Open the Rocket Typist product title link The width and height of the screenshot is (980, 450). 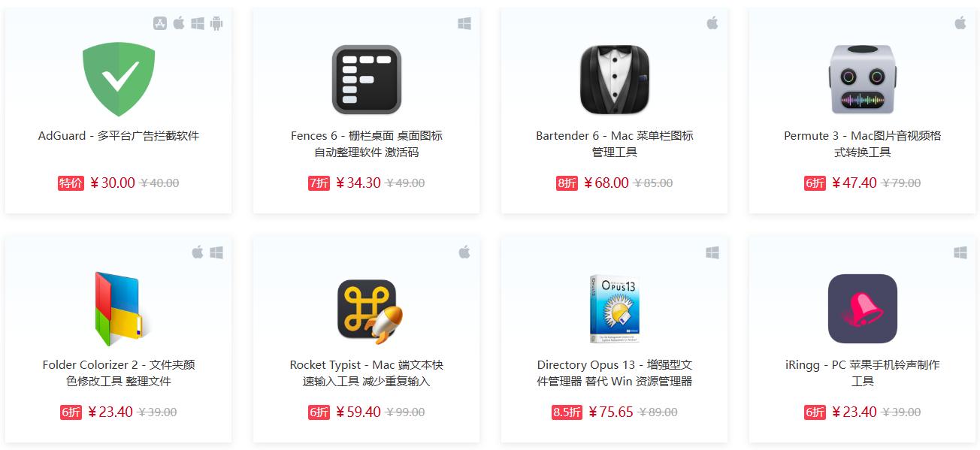click(367, 373)
